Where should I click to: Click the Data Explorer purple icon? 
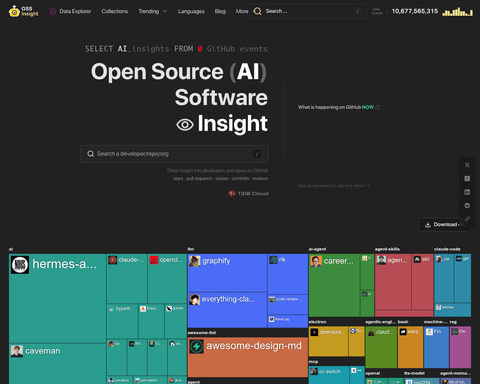pyautogui.click(x=53, y=11)
